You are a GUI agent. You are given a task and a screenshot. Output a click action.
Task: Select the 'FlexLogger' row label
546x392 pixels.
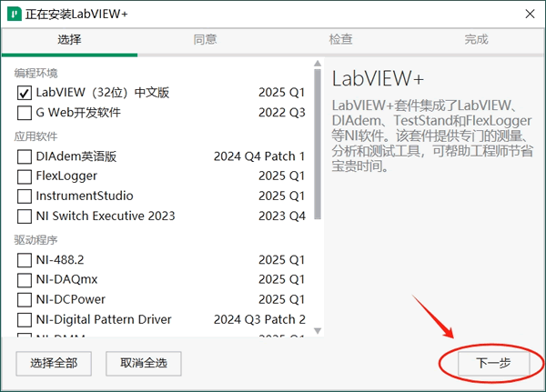[x=66, y=176]
